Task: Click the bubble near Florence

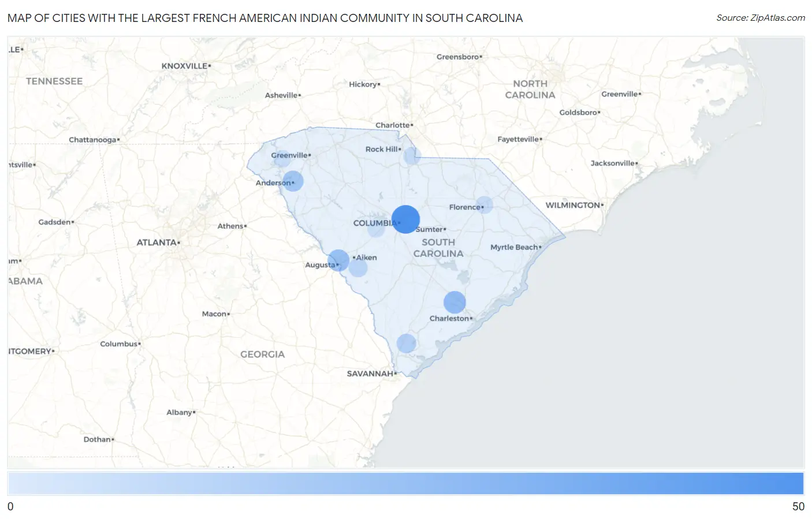Action: point(484,205)
